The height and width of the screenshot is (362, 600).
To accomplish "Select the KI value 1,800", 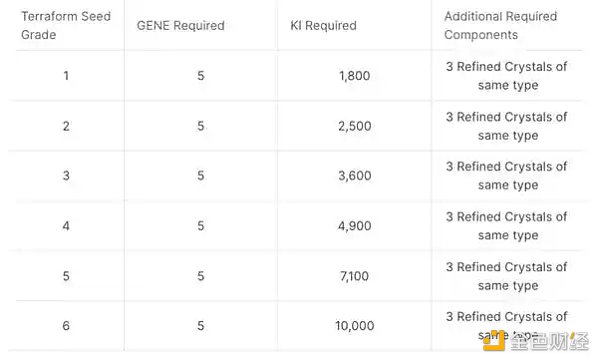I will pos(354,76).
